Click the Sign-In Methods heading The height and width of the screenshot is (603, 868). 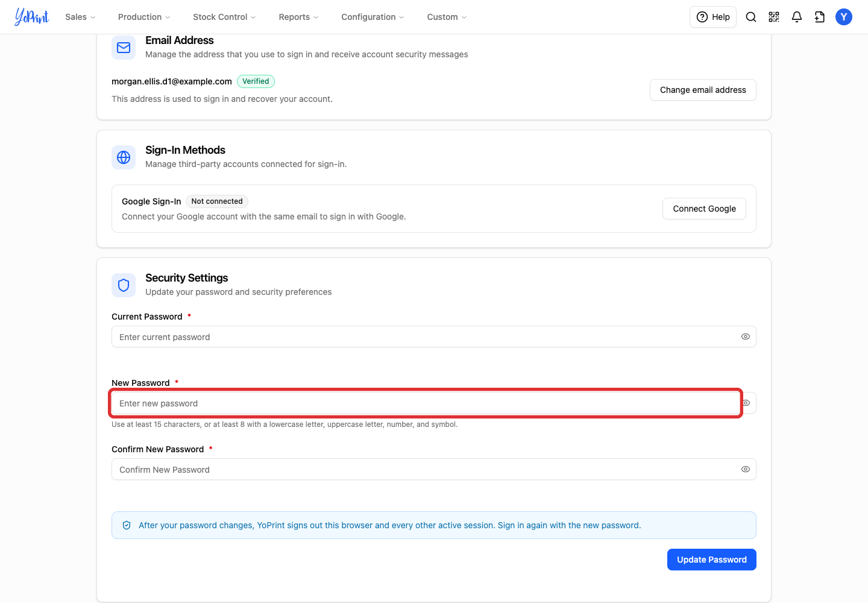[x=185, y=150]
